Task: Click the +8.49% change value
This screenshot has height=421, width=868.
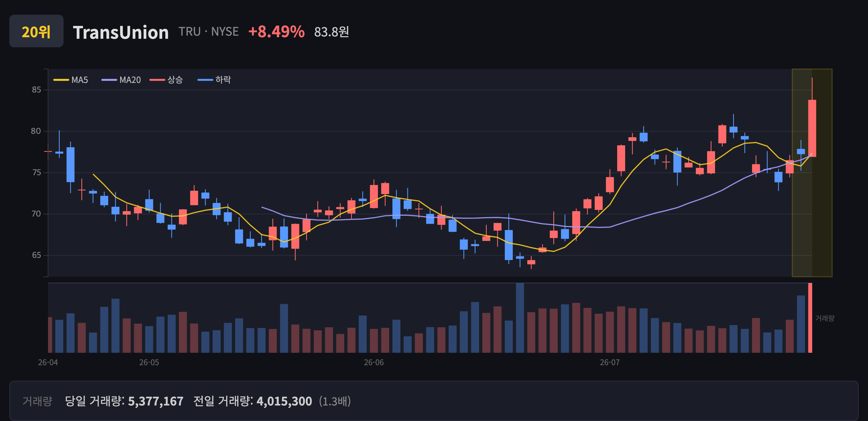Action: 276,32
